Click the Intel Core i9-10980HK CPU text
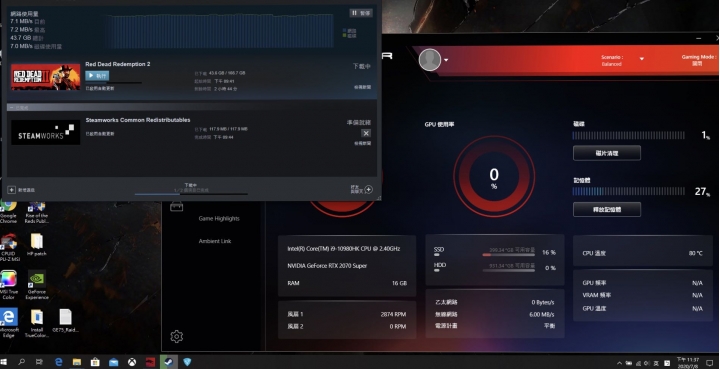Viewport: 720px width, 369px height. 343,249
